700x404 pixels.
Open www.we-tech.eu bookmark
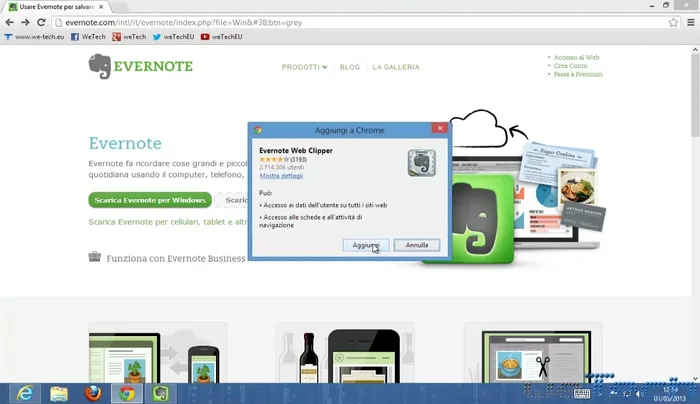[34, 37]
